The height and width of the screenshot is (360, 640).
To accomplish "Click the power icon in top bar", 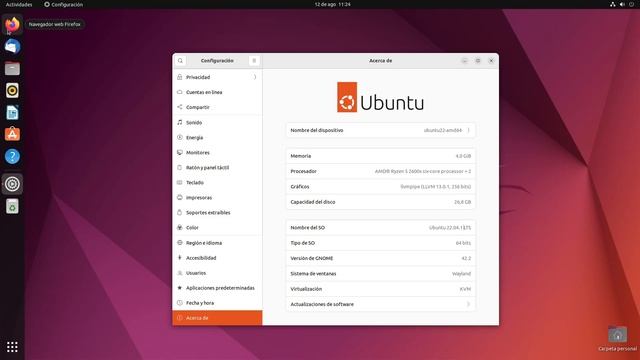I will 632,4.
